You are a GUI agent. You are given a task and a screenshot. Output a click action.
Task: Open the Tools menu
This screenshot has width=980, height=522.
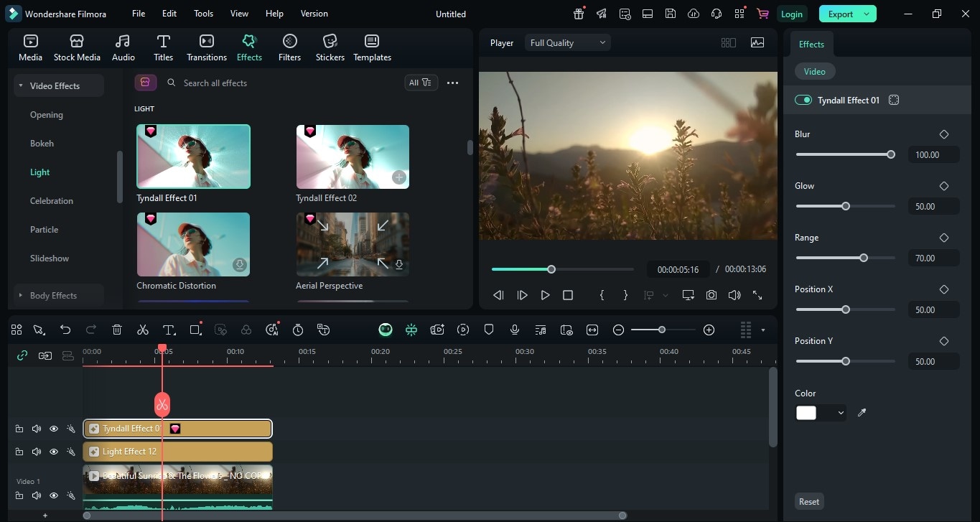coord(204,14)
